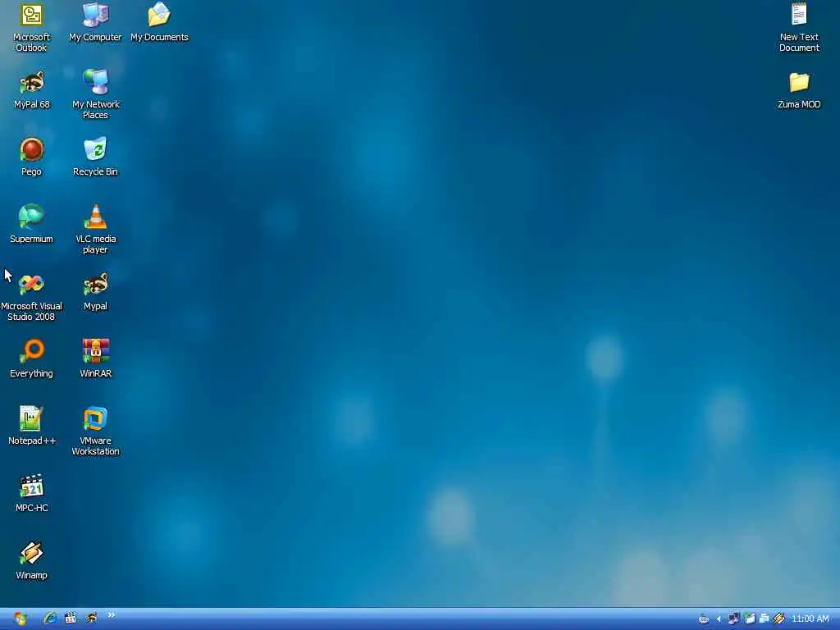Viewport: 840px width, 630px height.
Task: Launch MPC-HC from Quick Launch bar
Action: click(71, 618)
